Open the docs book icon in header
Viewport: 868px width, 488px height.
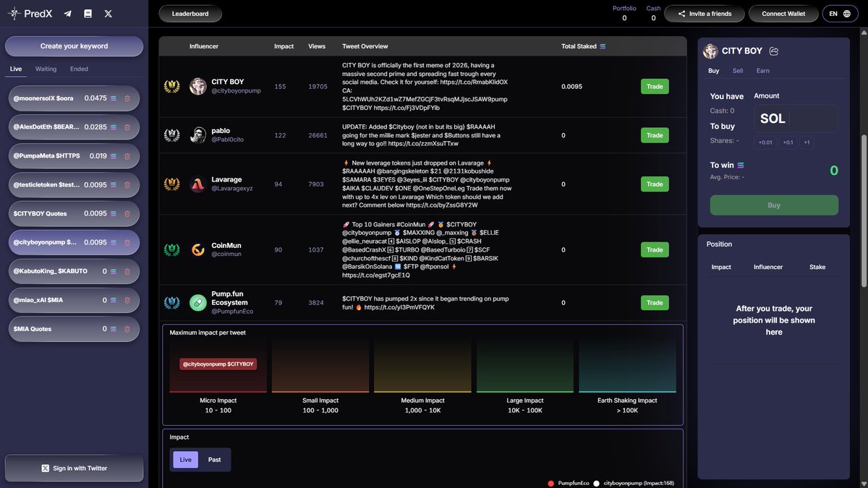[88, 14]
